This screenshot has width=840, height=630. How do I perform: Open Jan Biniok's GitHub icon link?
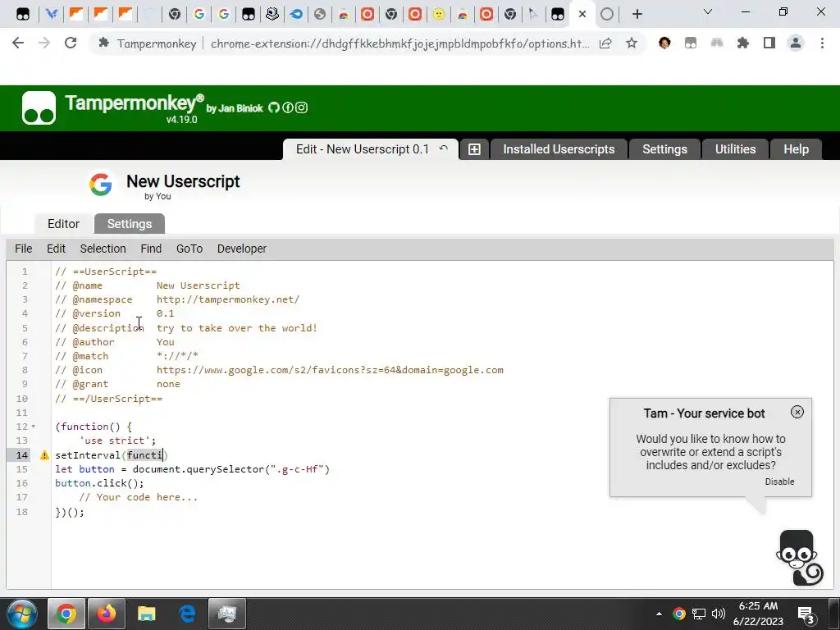click(274, 107)
